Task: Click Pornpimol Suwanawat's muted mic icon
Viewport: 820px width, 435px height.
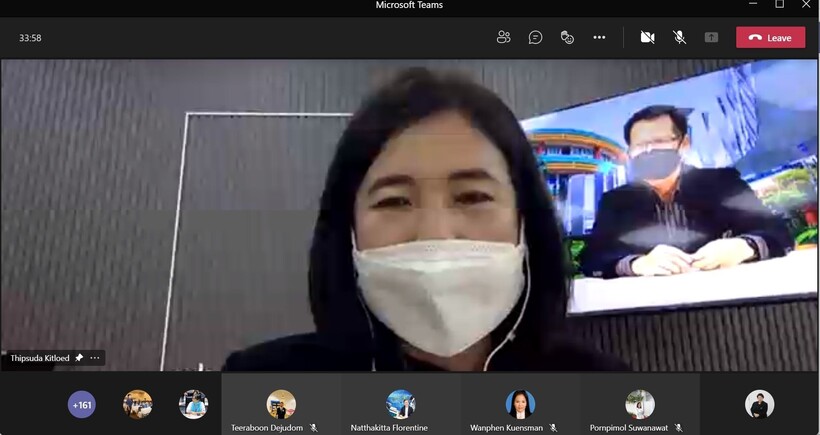Action: tap(678, 428)
